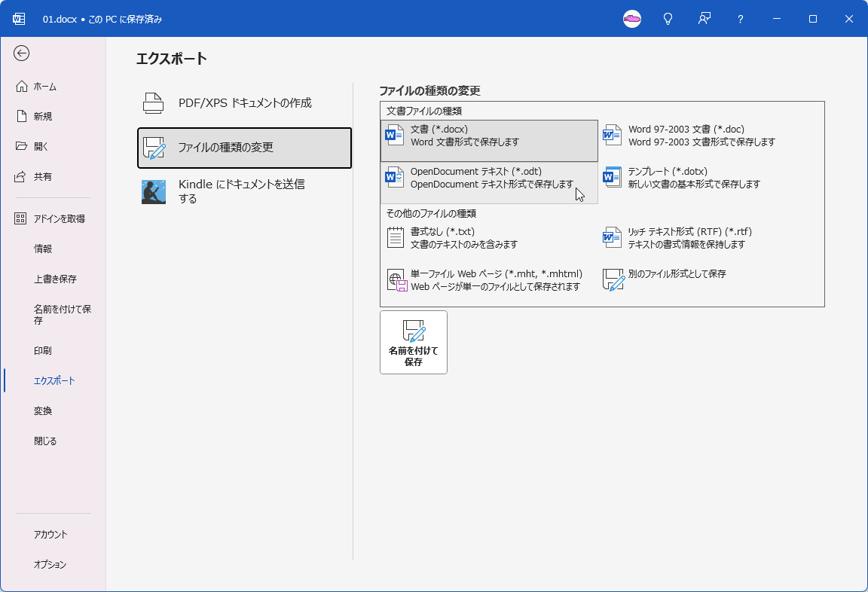Click the back arrow icon
868x592 pixels.
(22, 53)
